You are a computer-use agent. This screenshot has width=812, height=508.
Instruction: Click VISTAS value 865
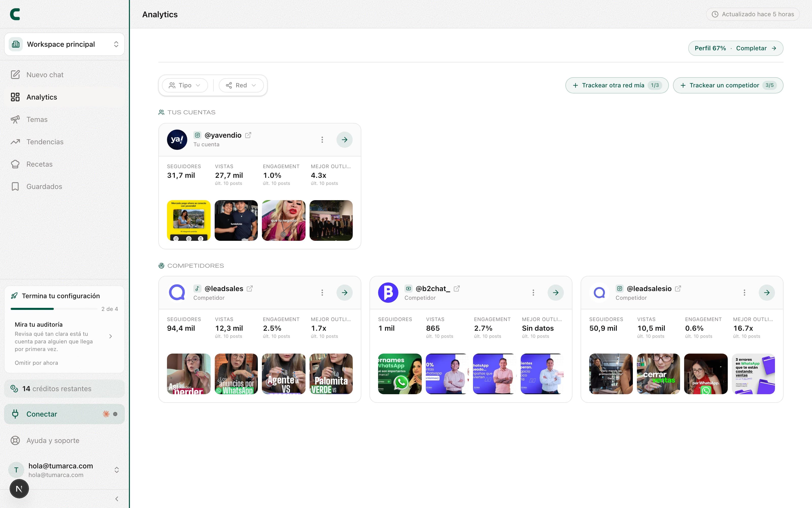pyautogui.click(x=433, y=328)
